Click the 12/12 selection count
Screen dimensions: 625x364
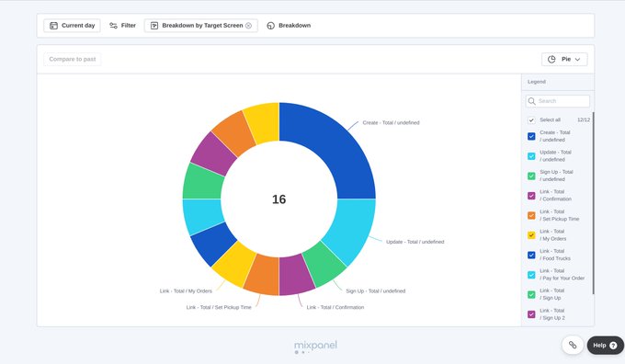point(584,119)
